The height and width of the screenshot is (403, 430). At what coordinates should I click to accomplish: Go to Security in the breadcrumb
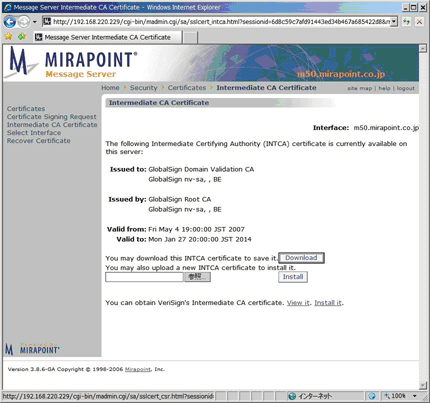[143, 88]
